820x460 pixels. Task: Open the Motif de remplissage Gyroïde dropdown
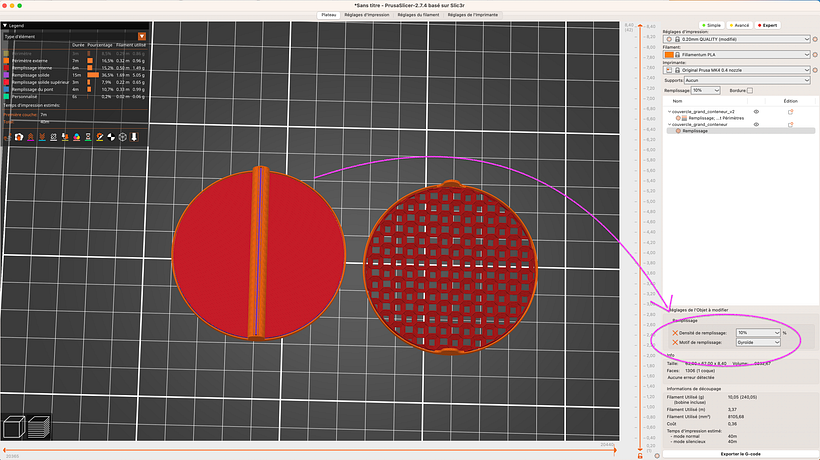pos(776,342)
